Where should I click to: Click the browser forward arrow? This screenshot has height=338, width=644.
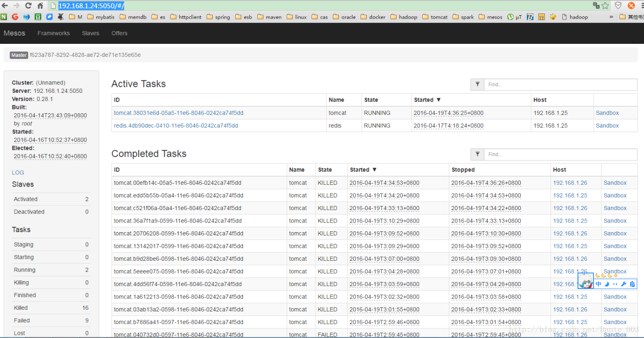[16, 6]
